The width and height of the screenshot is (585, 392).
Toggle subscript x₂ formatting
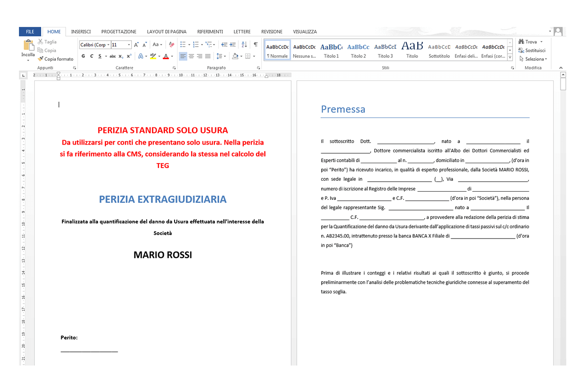click(121, 56)
